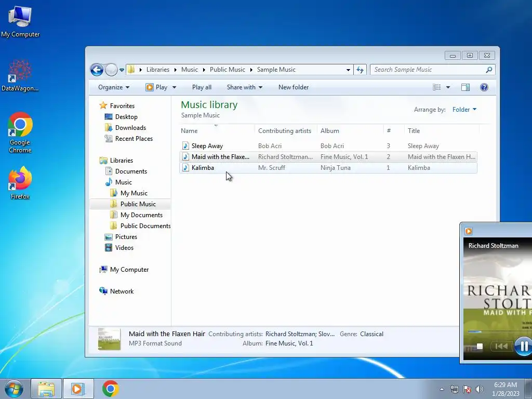Click album art thumbnail in details pane
Screen dimensions: 532x399
(109, 339)
